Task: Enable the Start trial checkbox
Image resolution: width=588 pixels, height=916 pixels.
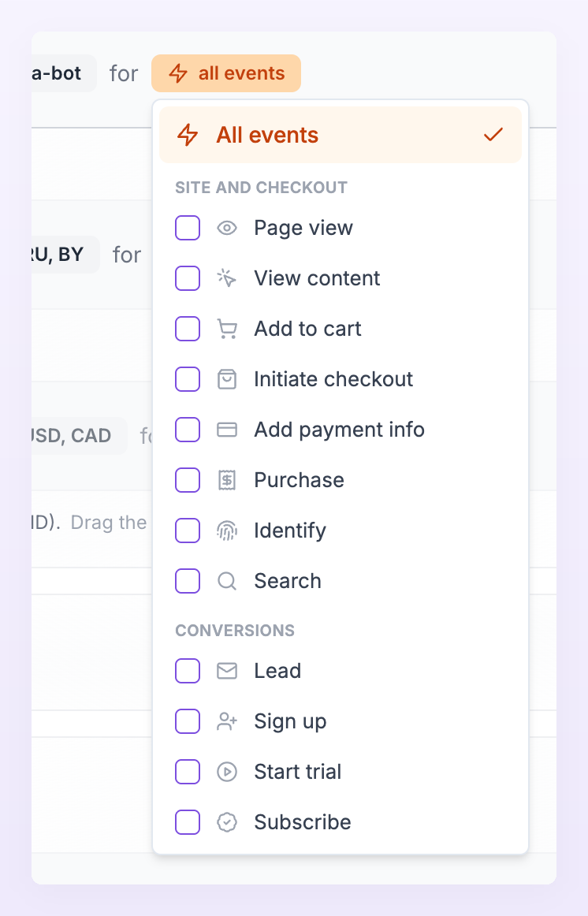Action: click(x=188, y=772)
